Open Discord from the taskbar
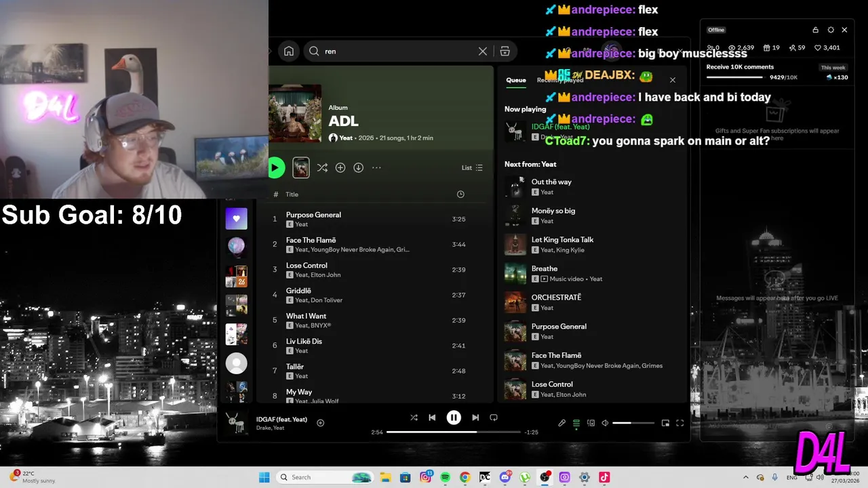Viewport: 868px width, 488px height. point(505,477)
